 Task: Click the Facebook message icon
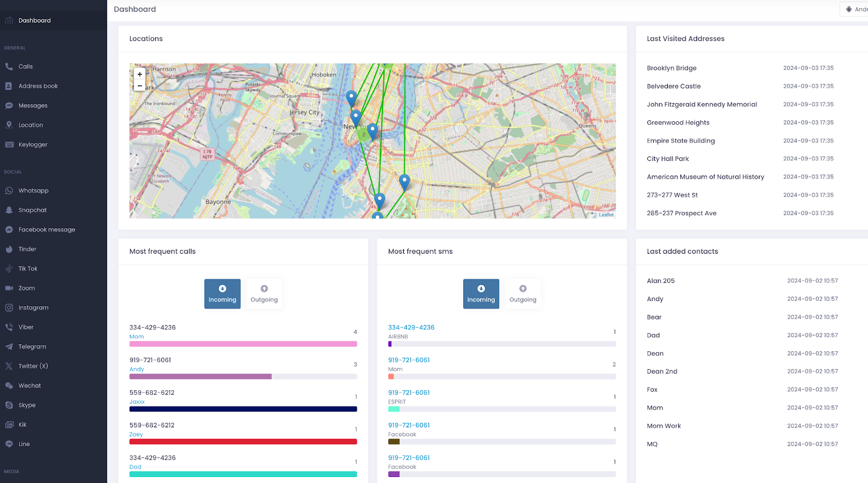coord(9,230)
